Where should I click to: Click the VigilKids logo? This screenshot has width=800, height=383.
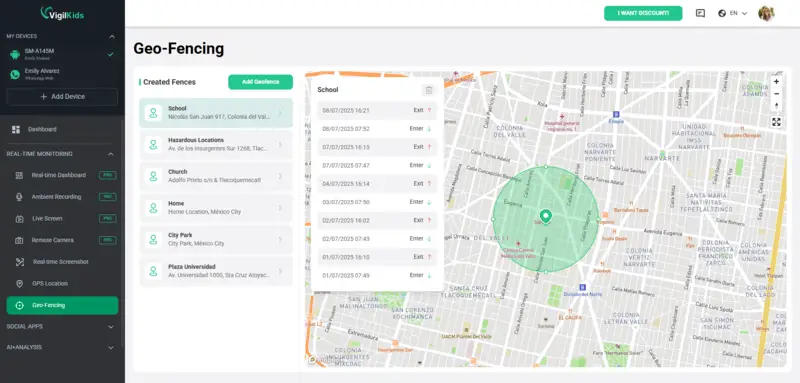click(x=62, y=14)
